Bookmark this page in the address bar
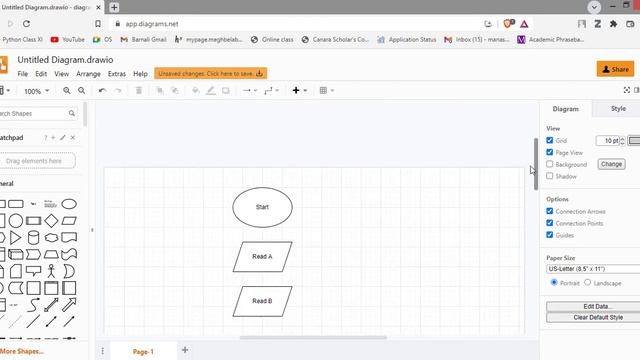640x360 pixels. 98,24
